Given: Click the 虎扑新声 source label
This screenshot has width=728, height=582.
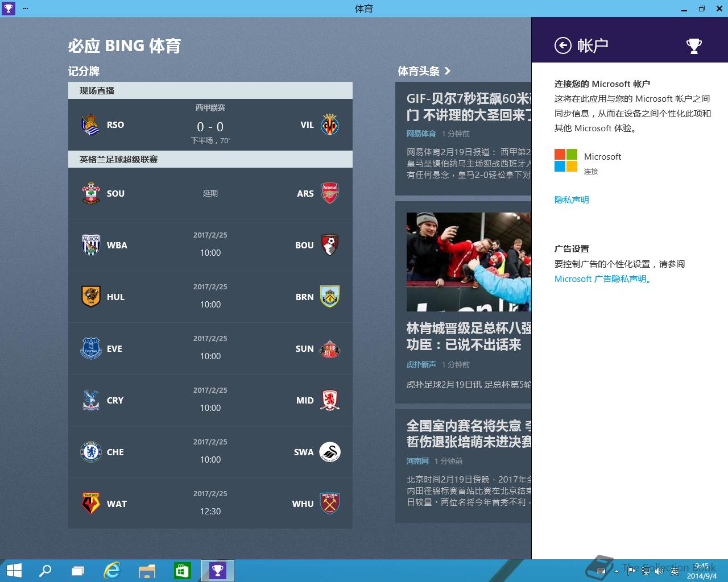Looking at the screenshot, I should [x=421, y=364].
